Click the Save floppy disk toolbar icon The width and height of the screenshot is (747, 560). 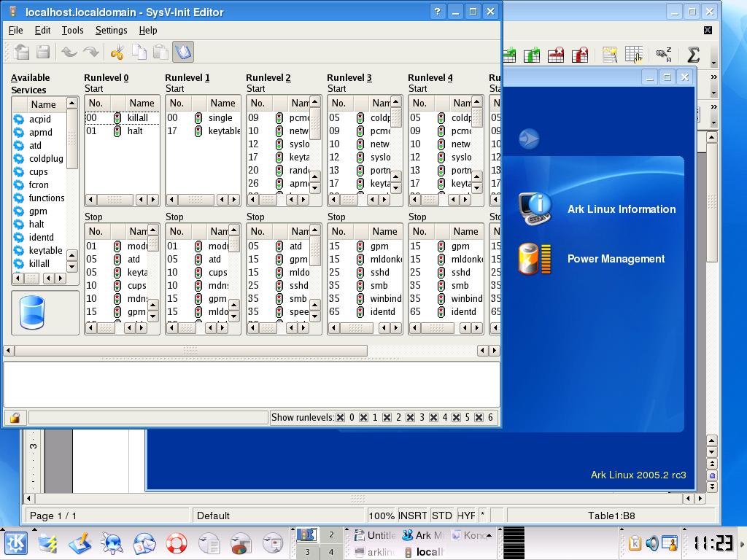(43, 52)
